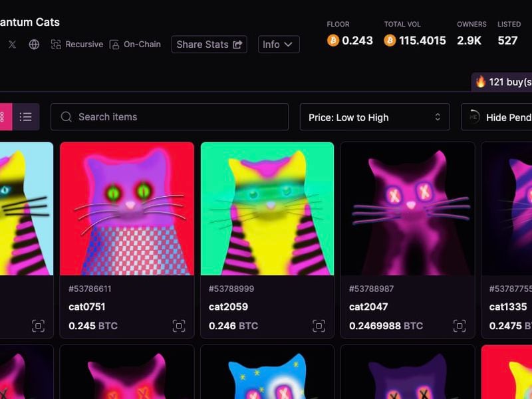Viewport: 532px width, 399px height.
Task: Click the website globe icon
Action: click(35, 45)
